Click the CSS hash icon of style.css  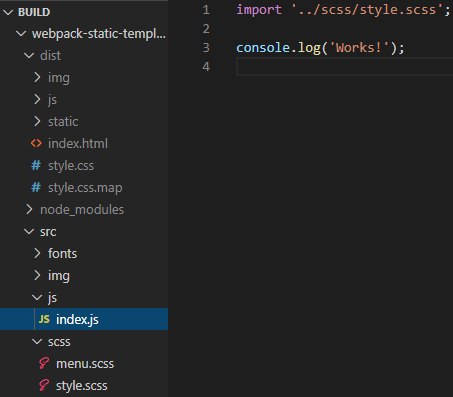click(x=36, y=165)
